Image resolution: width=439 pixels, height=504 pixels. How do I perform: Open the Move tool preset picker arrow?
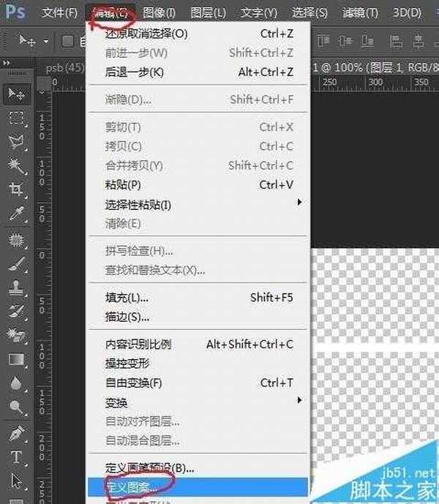(x=46, y=41)
